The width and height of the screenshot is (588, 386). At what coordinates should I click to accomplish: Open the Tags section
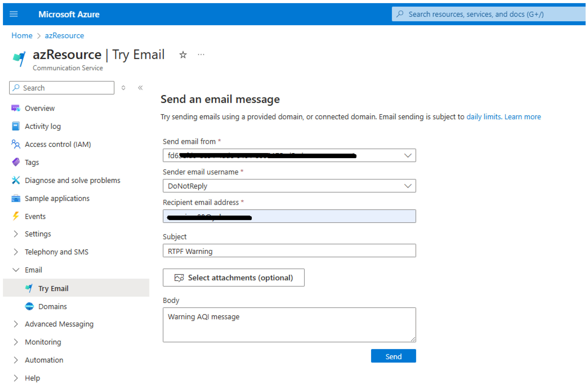(x=32, y=163)
